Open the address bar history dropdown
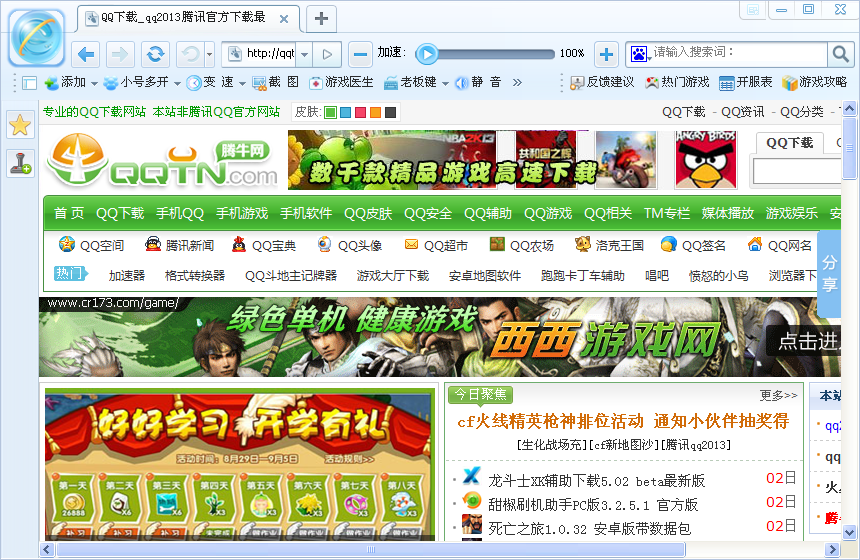The width and height of the screenshot is (860, 560). 304,54
